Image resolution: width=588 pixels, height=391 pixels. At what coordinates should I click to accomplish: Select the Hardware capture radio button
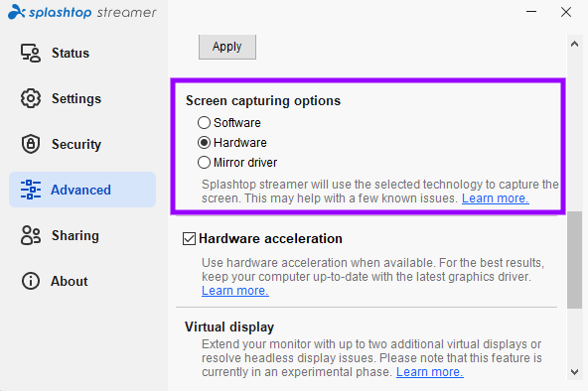click(204, 143)
